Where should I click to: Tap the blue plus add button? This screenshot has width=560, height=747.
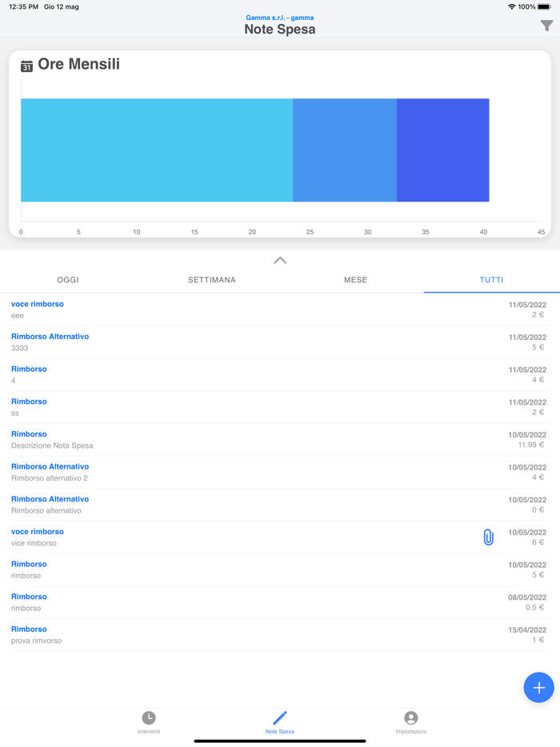(538, 688)
